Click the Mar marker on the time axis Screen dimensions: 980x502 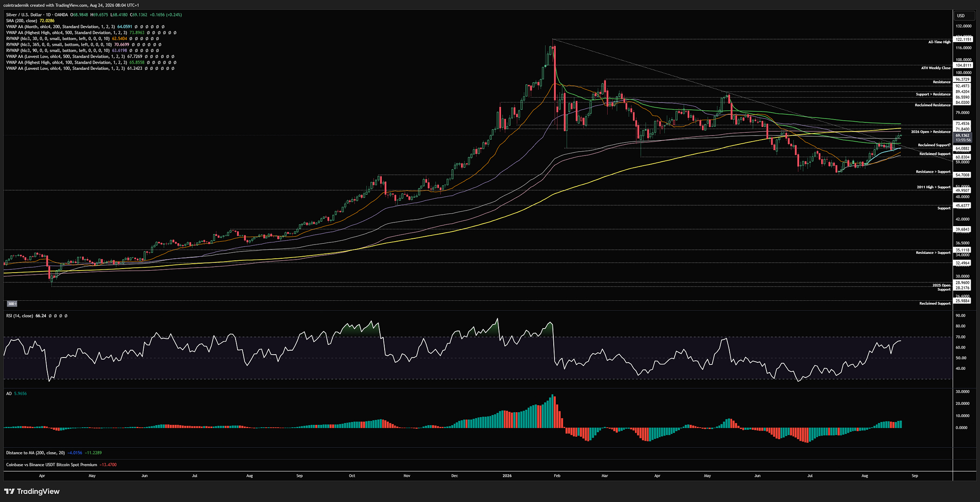[605, 476]
